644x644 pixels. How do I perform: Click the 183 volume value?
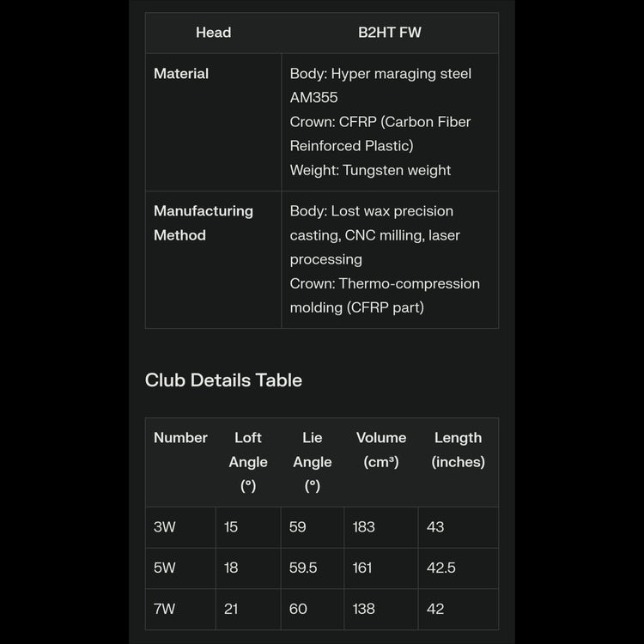364,527
